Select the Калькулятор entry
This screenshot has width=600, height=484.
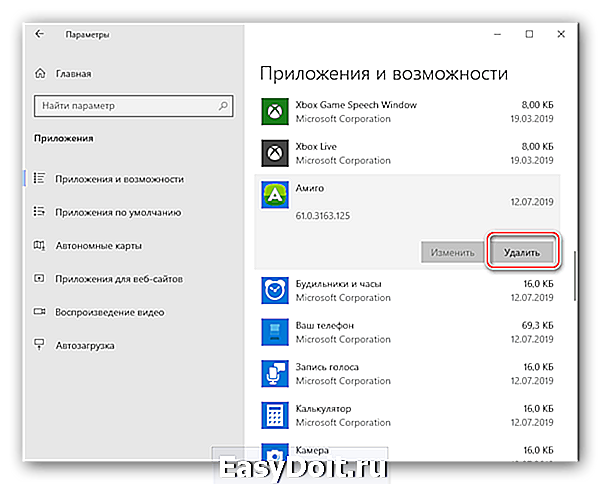[x=407, y=416]
